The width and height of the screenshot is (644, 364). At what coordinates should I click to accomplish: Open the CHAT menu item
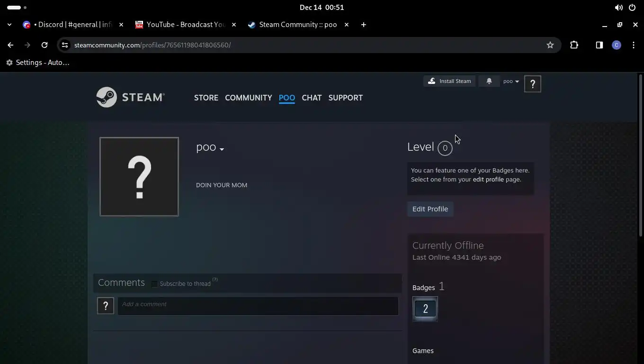[x=312, y=98]
